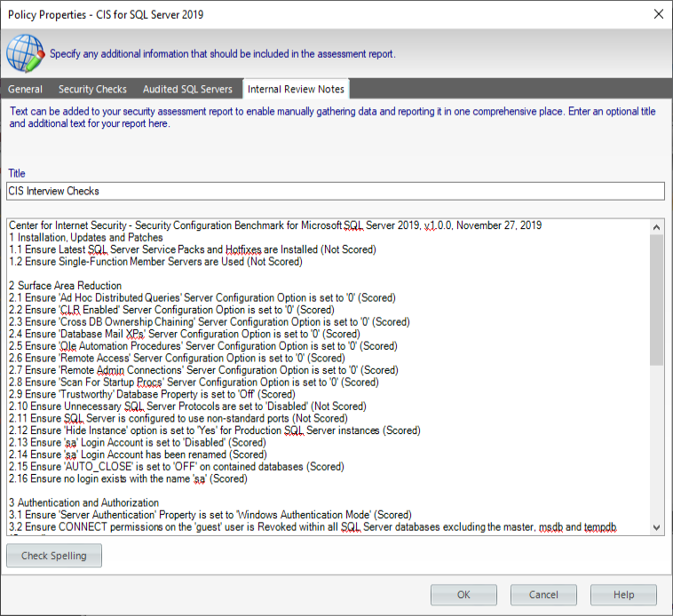Click line 2.5 Ole Automation Procedures
Screen dimensions: 673x616
click(203, 346)
